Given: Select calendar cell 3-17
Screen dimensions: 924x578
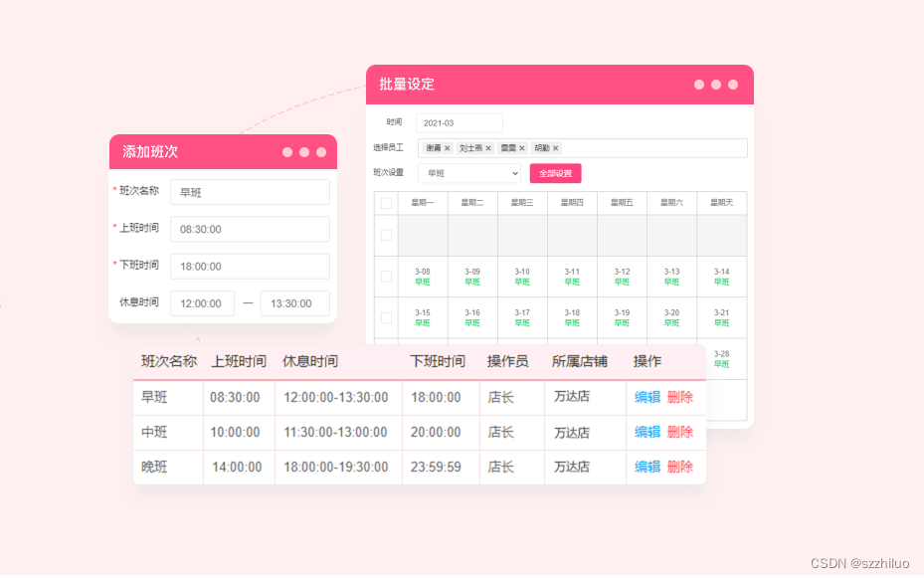Looking at the screenshot, I should coord(522,317).
